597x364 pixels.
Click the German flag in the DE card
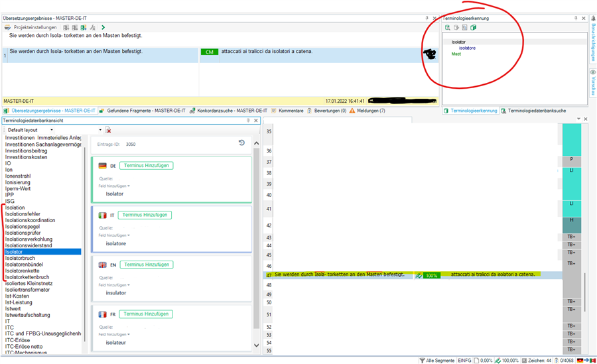point(102,166)
